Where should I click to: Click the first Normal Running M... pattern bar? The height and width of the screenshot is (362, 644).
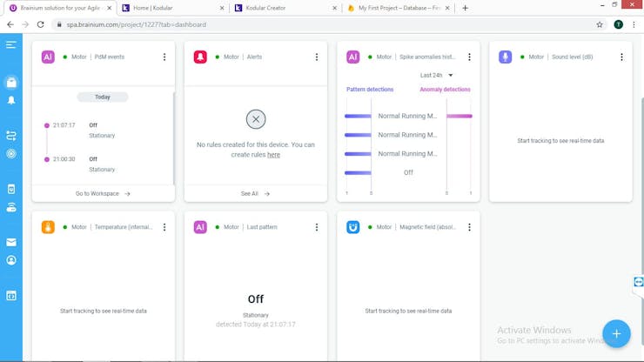358,117
